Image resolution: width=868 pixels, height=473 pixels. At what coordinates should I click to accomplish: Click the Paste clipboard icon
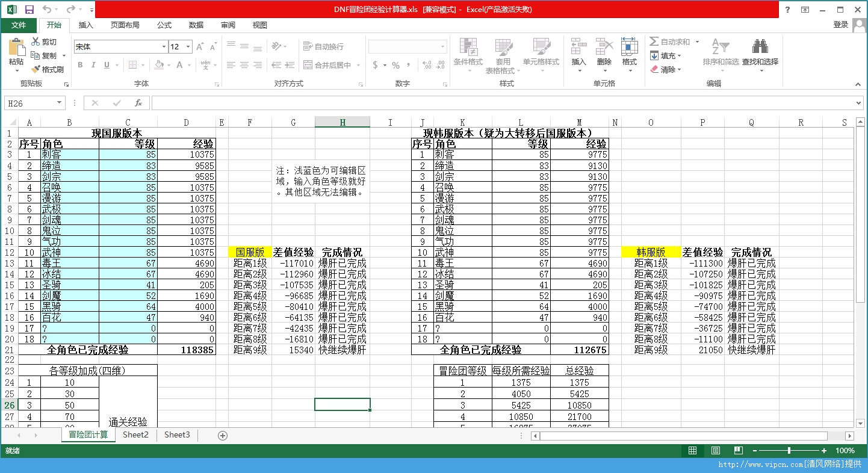[16, 48]
